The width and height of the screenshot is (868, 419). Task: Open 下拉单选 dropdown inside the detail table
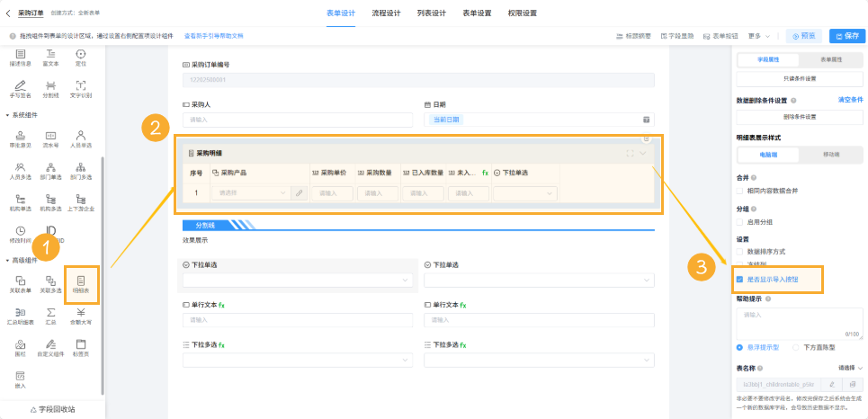(525, 193)
